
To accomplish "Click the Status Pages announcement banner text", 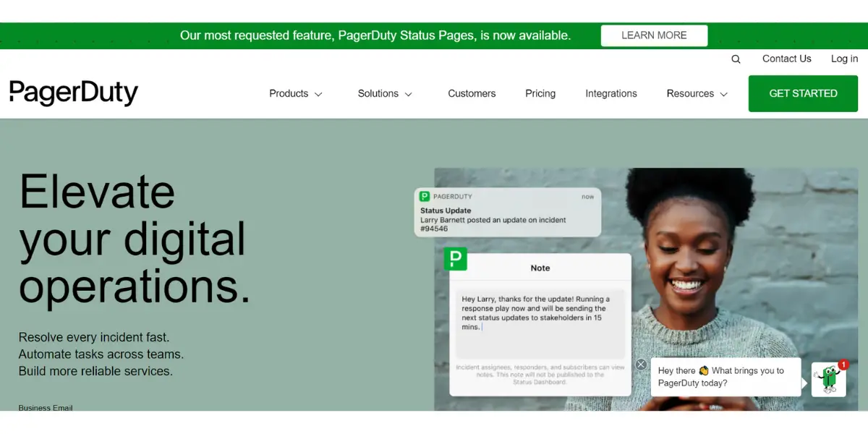I will point(375,35).
